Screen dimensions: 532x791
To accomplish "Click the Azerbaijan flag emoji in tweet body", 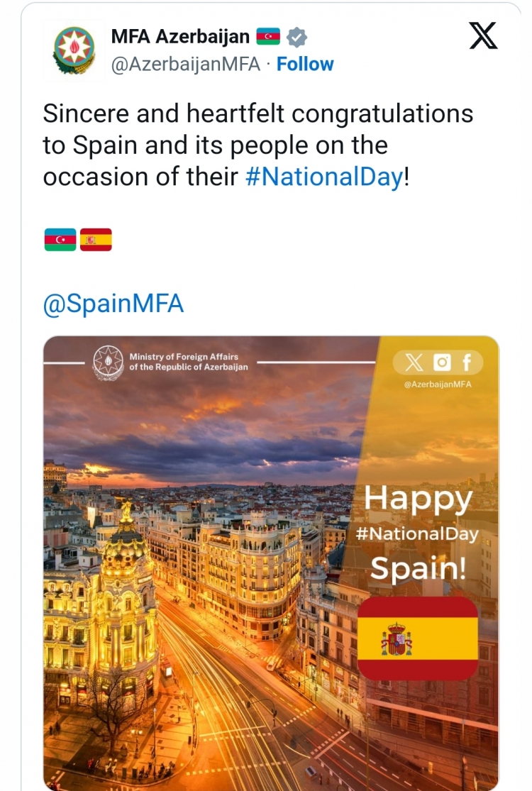I will [x=60, y=240].
